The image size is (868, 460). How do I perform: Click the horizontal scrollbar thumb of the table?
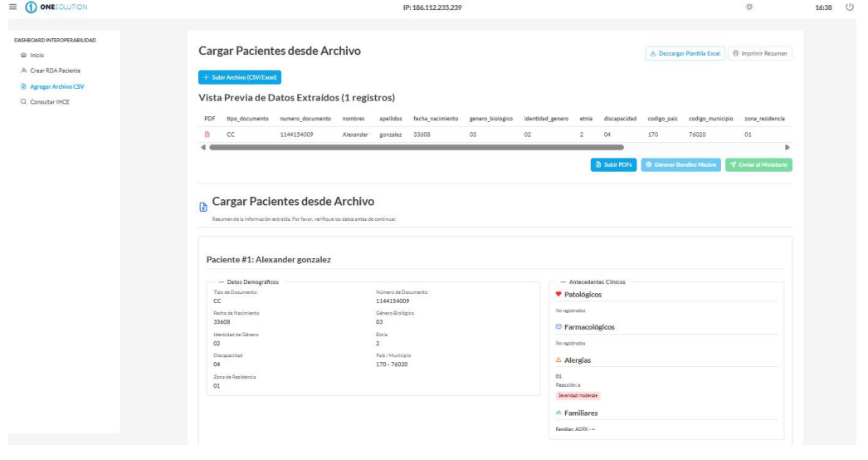pos(417,148)
